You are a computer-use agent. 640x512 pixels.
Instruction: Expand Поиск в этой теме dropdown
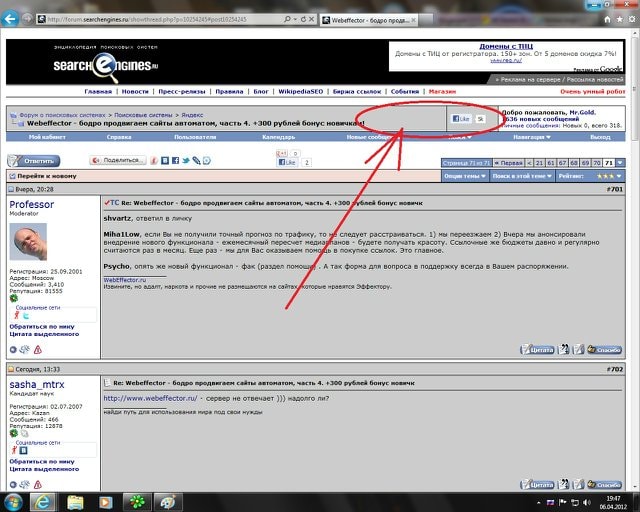[x=522, y=176]
